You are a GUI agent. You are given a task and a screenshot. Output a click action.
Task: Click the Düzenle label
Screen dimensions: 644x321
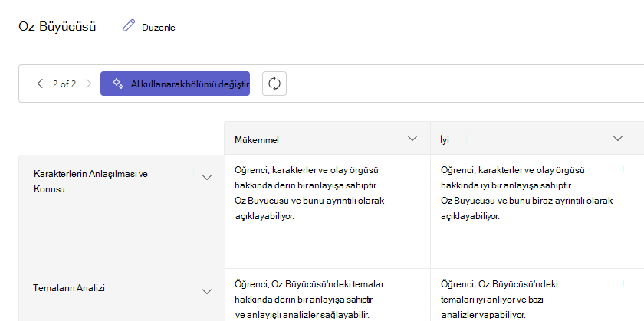click(159, 28)
